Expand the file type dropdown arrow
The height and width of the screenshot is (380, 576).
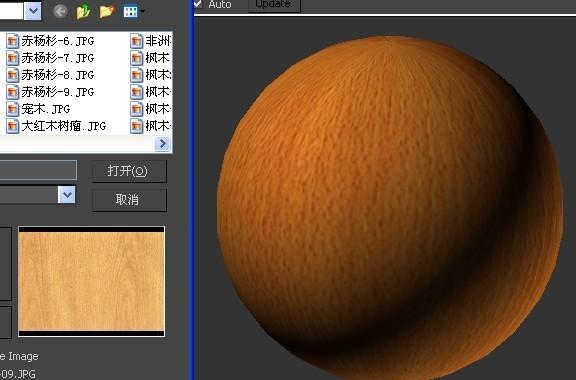point(67,195)
